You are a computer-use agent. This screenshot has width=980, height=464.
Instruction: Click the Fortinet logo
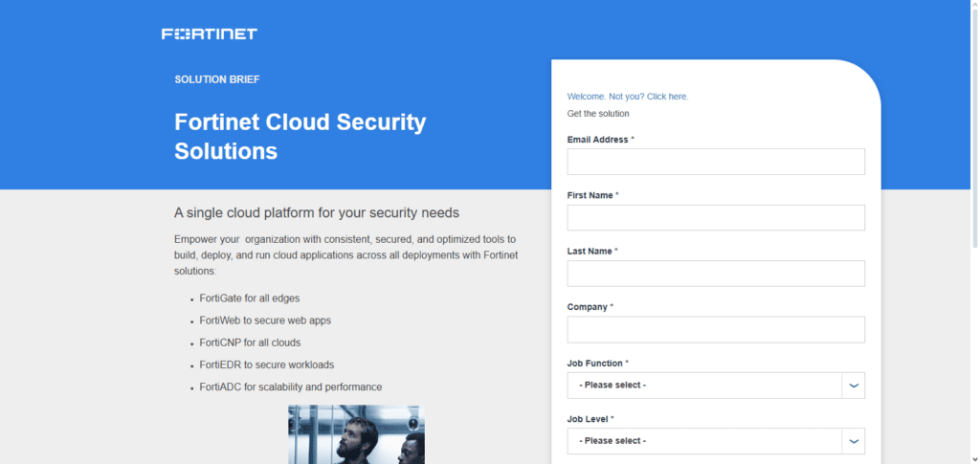click(x=210, y=33)
